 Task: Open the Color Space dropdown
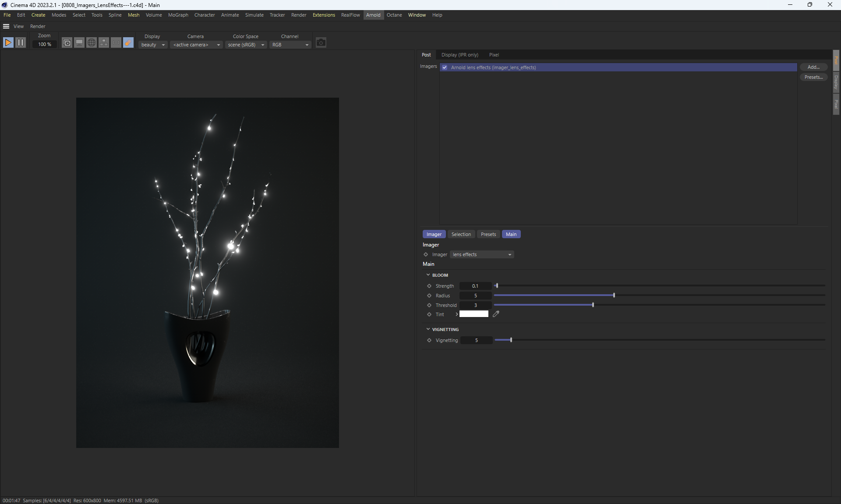point(246,45)
